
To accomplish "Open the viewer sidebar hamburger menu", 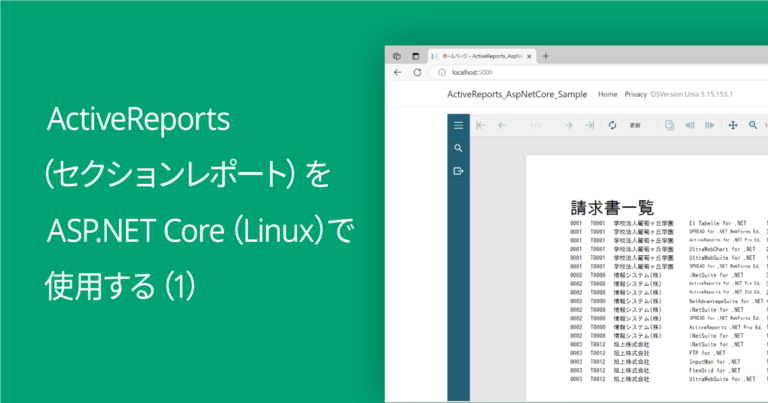I will 458,125.
